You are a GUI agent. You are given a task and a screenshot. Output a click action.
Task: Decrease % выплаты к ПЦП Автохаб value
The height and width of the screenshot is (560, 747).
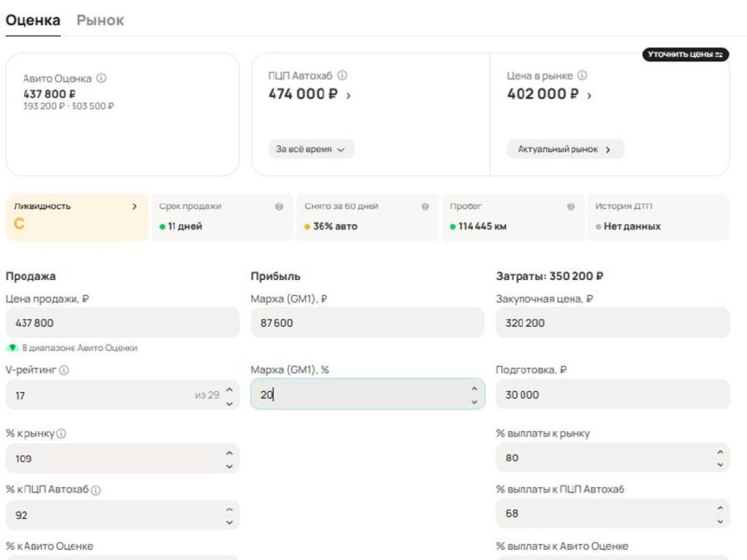[720, 521]
